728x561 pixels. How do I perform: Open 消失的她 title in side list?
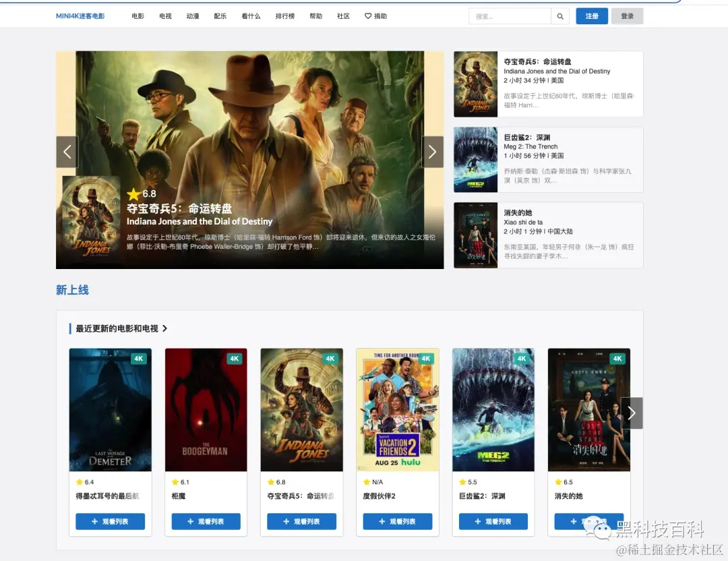coord(518,212)
